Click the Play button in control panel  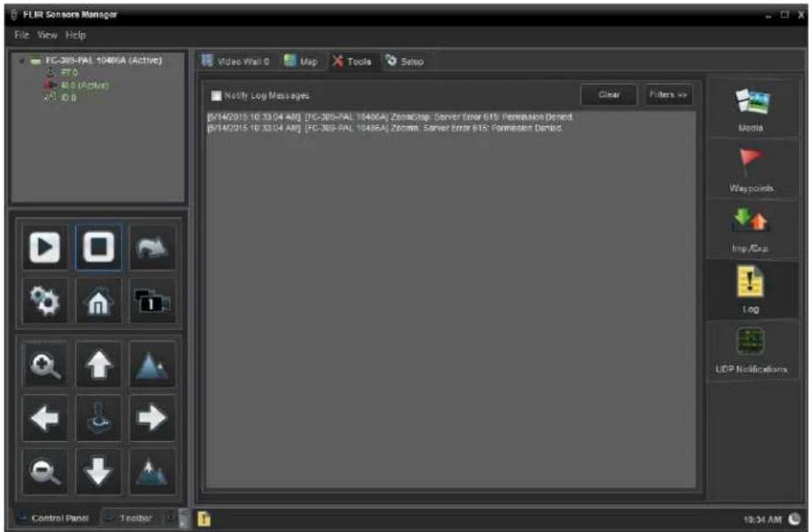pos(45,247)
